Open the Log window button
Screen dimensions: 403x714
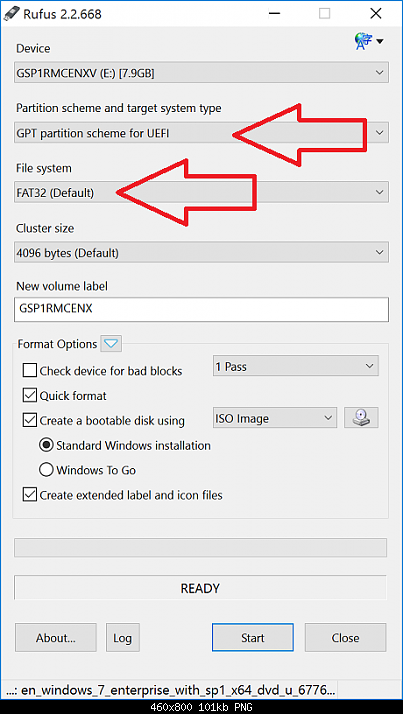pyautogui.click(x=122, y=638)
